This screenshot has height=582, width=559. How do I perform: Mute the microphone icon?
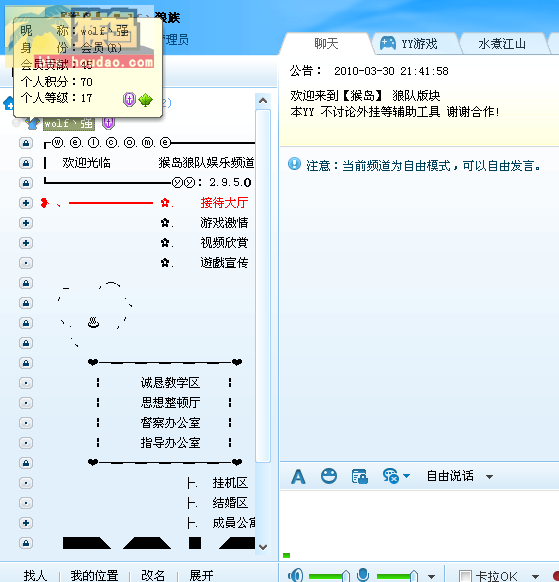click(363, 575)
